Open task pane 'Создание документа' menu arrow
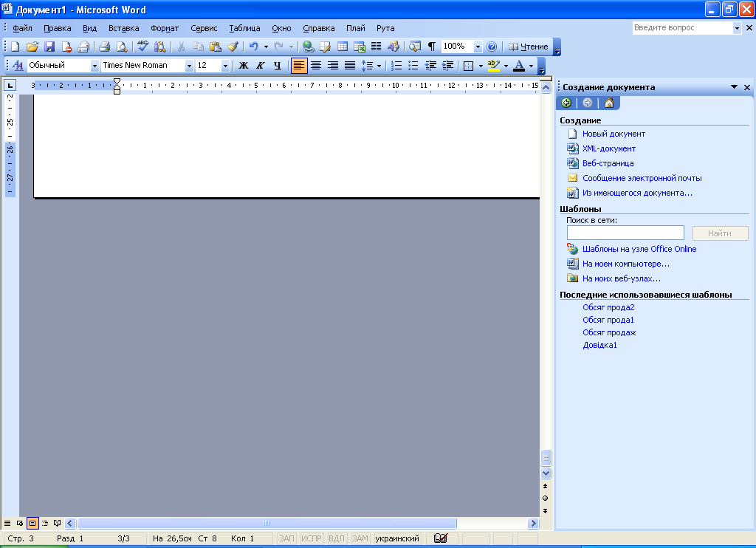 pos(735,87)
